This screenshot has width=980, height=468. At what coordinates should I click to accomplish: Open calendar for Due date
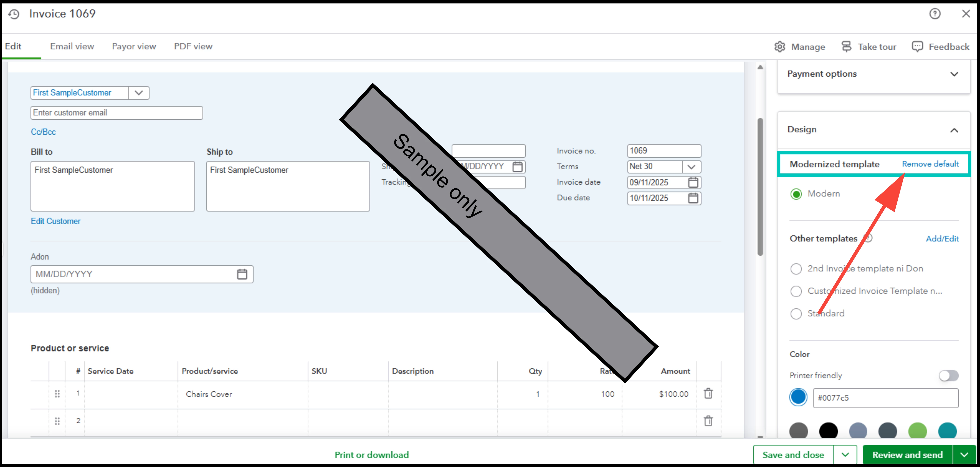(693, 198)
